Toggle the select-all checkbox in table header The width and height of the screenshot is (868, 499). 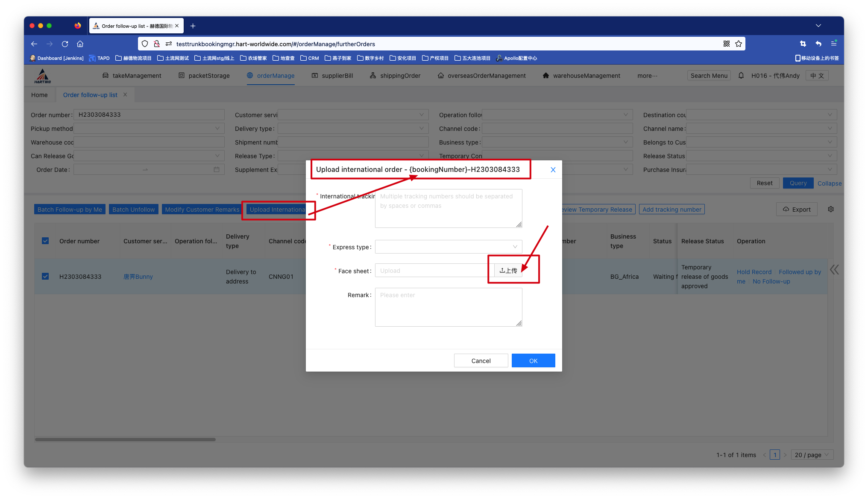coord(45,241)
